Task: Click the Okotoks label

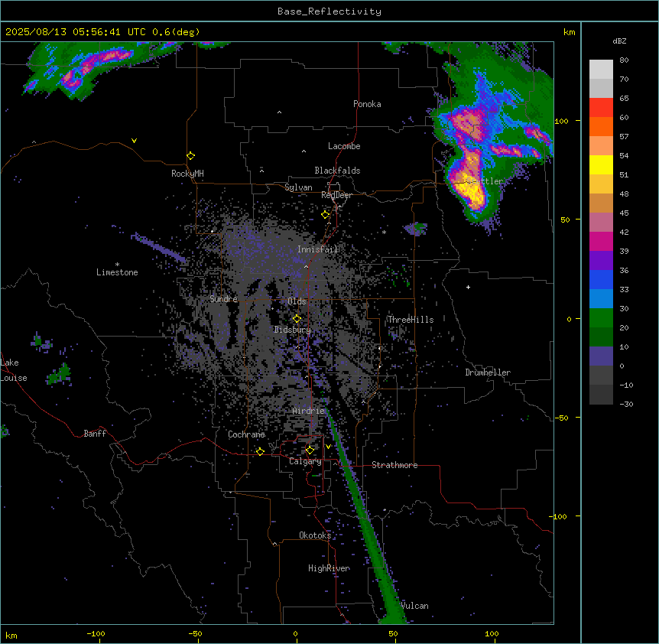Action: 315,535
